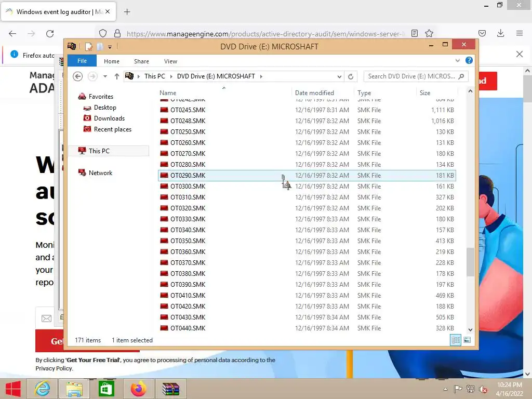Go up one folder level
Screen dimensions: 532x399
tap(117, 76)
